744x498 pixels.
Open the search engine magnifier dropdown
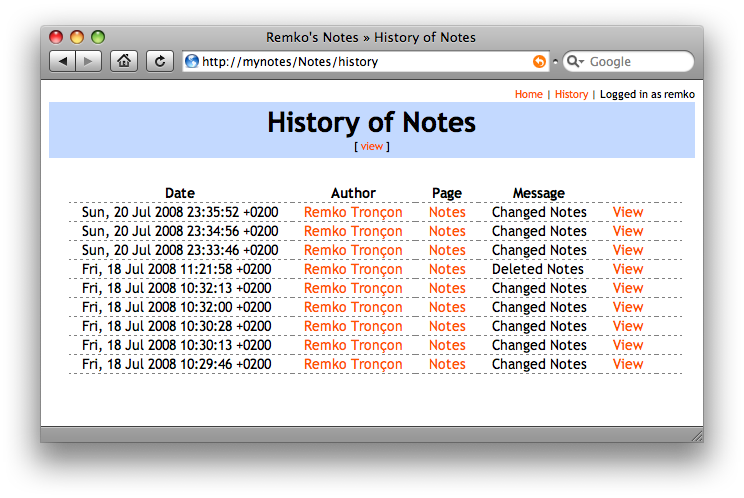[575, 62]
